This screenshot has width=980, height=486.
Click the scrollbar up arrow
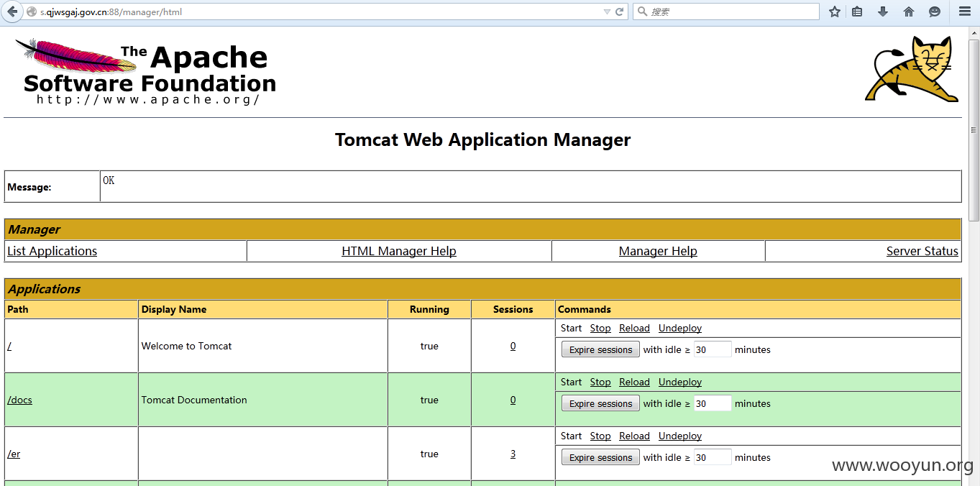coord(974,32)
